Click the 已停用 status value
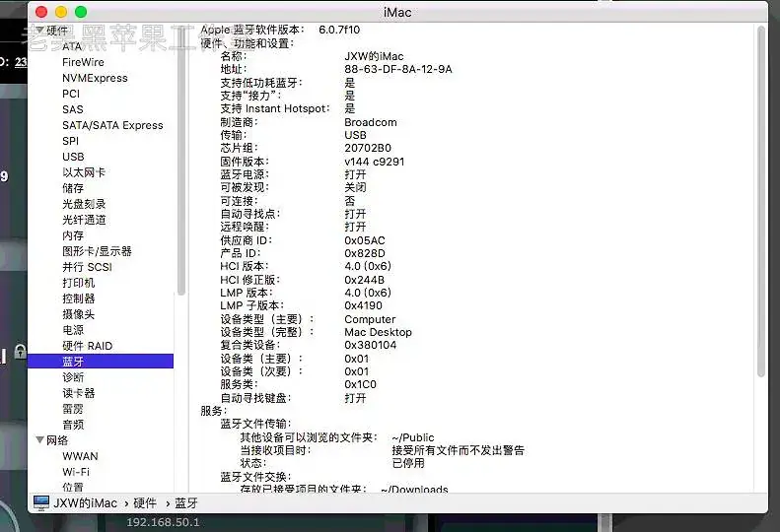Screen dimensions: 780x532 click(x=408, y=463)
